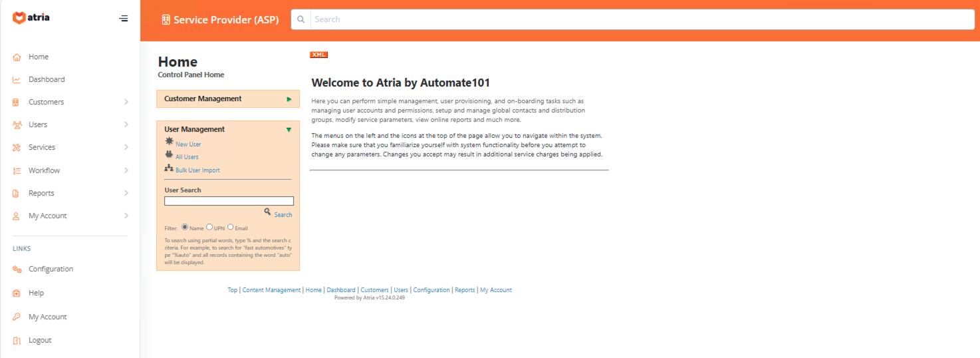Image resolution: width=980 pixels, height=358 pixels.
Task: Click the Home footer link
Action: [314, 290]
